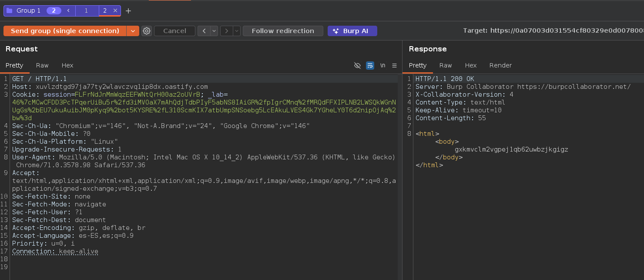Screen dimensions: 644x280
Task: Toggle hidden characters visibility in request
Action: tap(357, 65)
